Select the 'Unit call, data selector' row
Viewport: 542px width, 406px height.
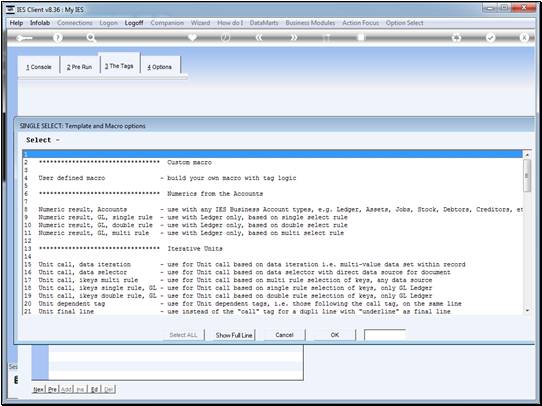[273, 272]
